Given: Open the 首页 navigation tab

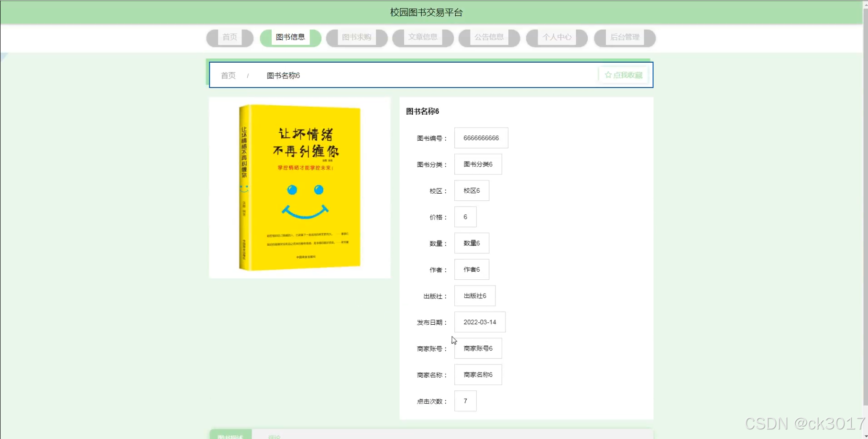Looking at the screenshot, I should coord(229,37).
